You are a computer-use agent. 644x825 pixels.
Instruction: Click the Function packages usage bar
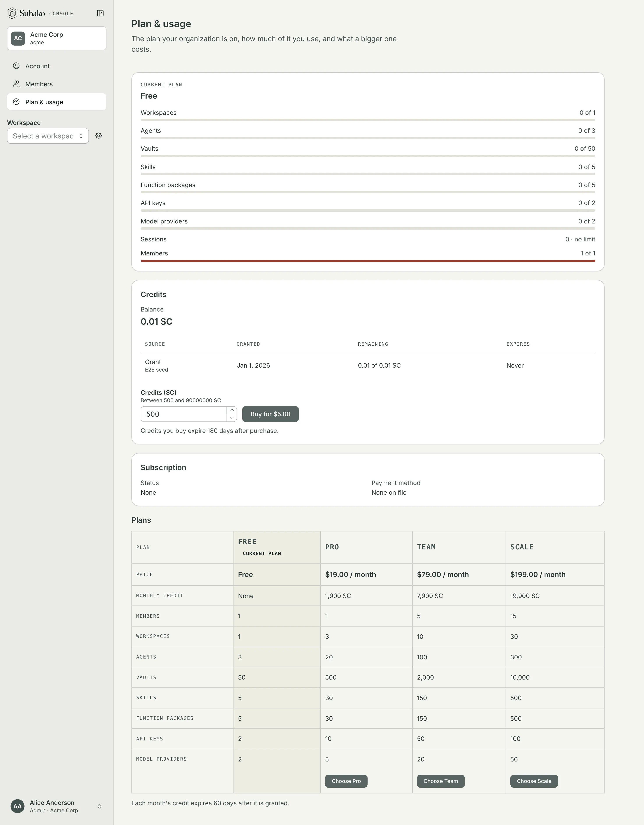tap(368, 192)
